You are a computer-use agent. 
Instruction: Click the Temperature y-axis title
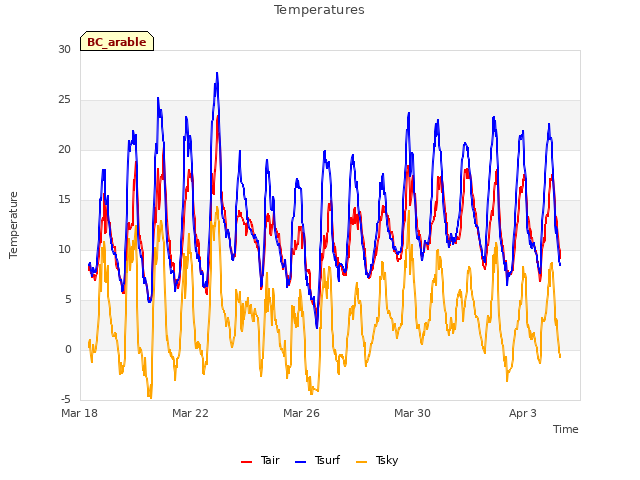[x=13, y=225]
